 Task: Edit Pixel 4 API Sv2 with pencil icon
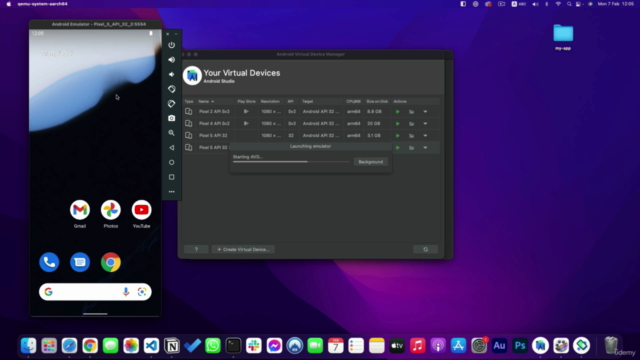(x=411, y=123)
